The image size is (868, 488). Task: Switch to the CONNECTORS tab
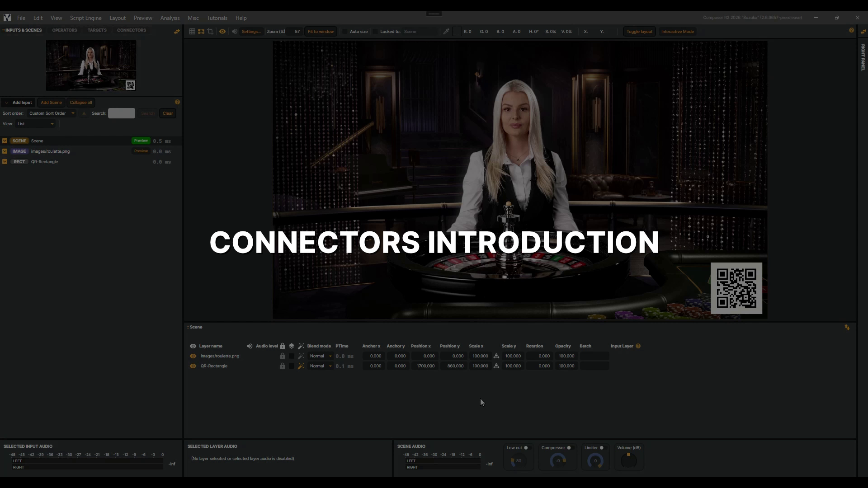coord(132,30)
